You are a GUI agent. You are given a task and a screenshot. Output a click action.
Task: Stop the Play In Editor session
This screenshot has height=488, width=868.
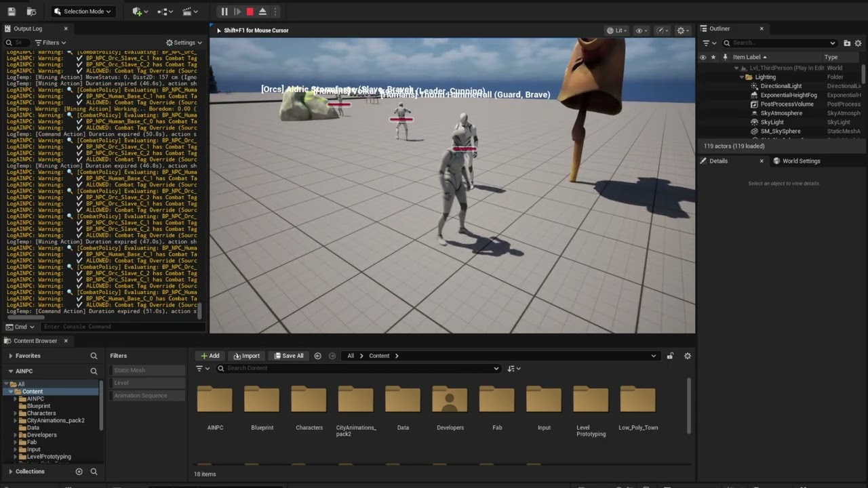[250, 12]
